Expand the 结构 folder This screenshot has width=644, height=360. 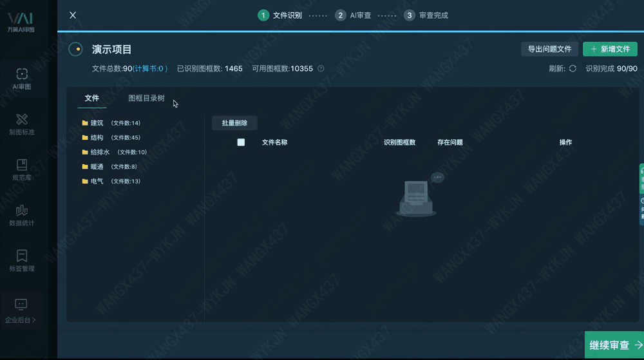97,138
